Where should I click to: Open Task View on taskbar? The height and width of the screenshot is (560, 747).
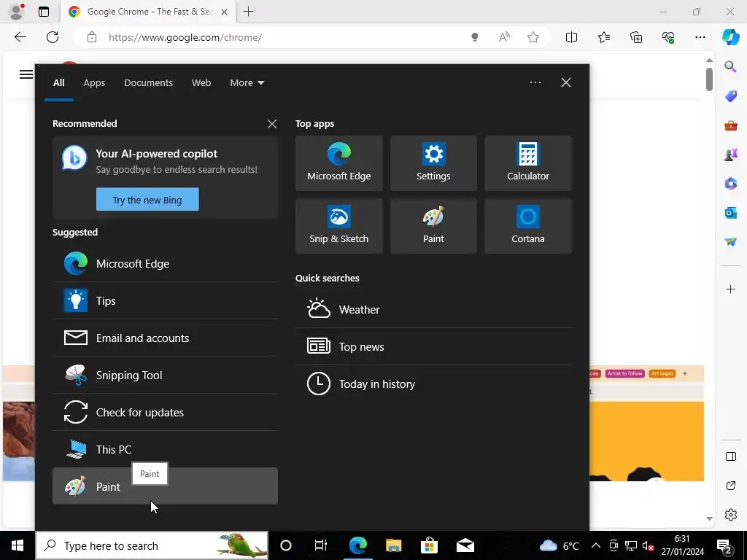point(321,545)
